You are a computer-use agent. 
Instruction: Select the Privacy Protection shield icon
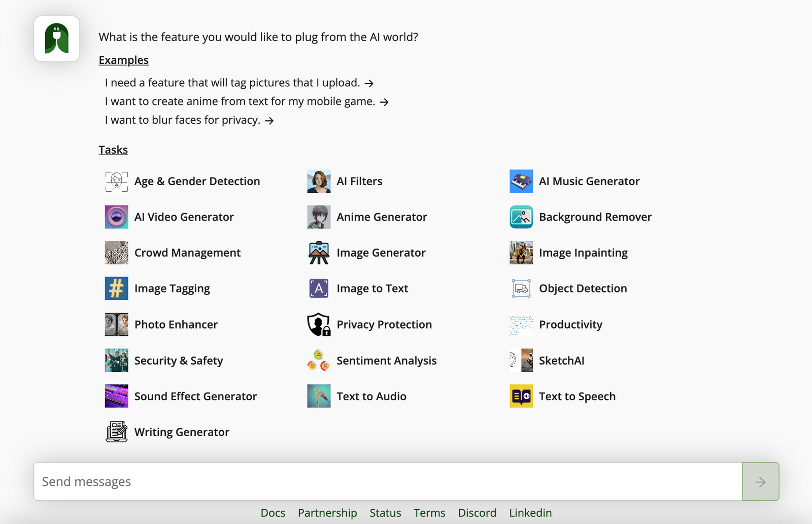point(318,325)
